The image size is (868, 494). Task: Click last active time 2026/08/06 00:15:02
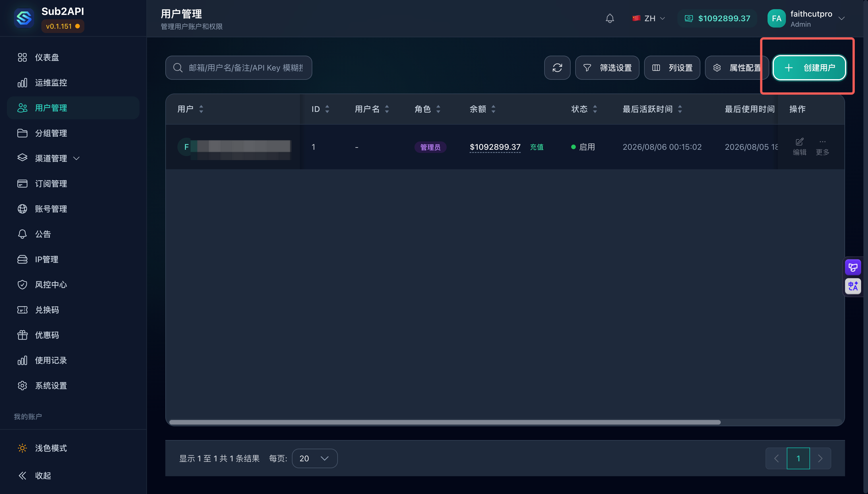tap(662, 147)
